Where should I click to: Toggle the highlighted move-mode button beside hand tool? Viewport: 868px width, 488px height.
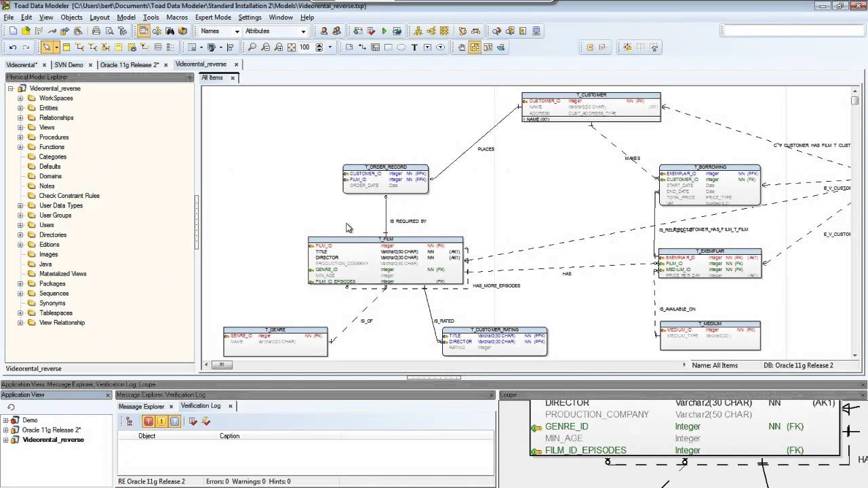click(x=475, y=47)
